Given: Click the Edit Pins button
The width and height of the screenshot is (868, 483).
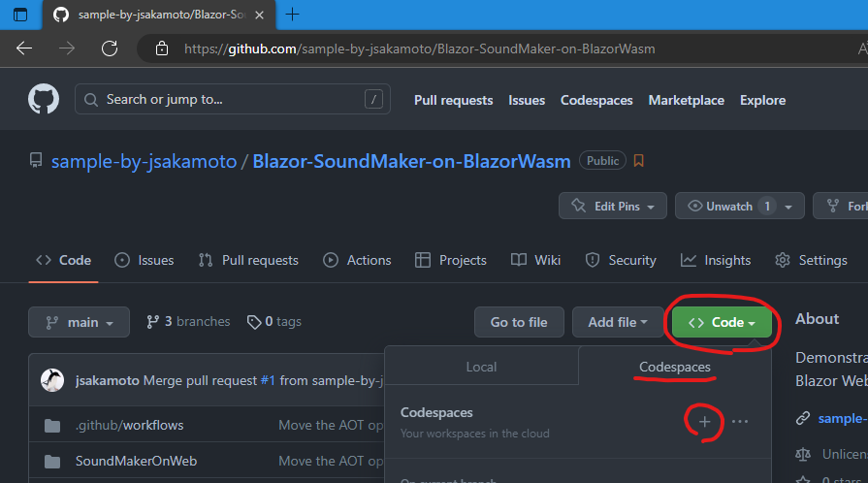Looking at the screenshot, I should [x=613, y=206].
